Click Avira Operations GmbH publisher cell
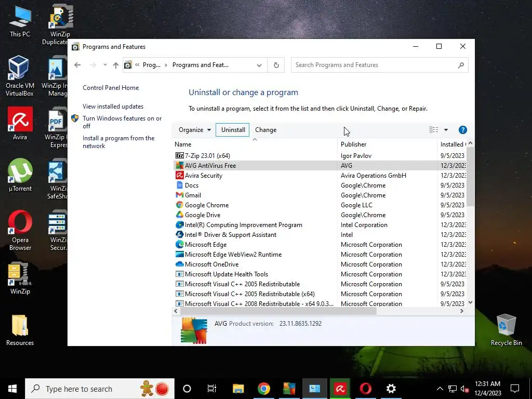This screenshot has height=399, width=532. (373, 175)
